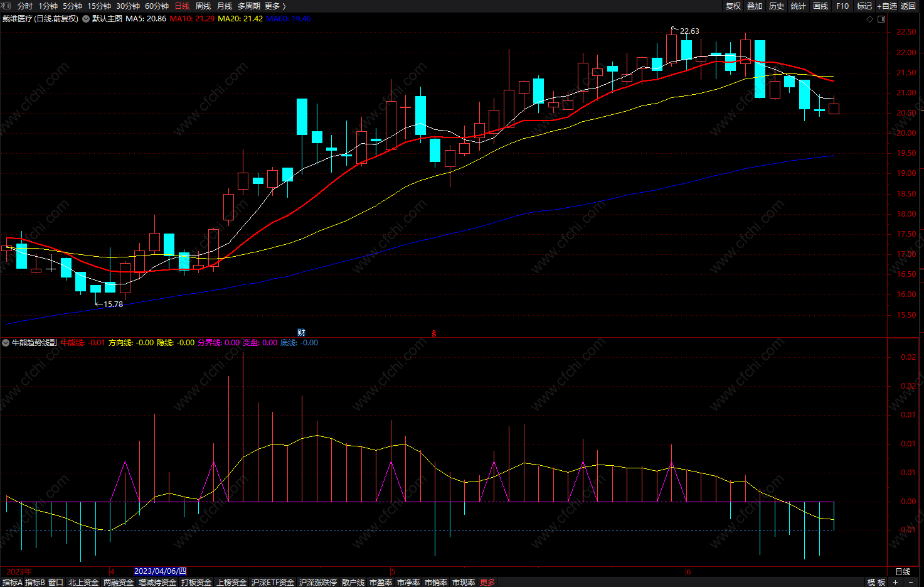Select the 沪深涨跌停 indicator
Viewport: 924px width, 587px height.
point(318,582)
